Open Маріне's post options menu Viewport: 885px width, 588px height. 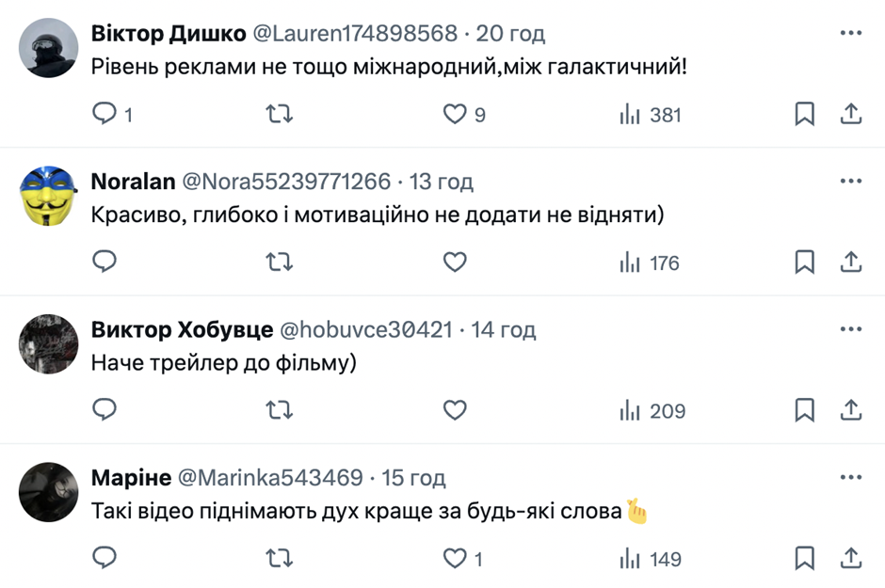pos(850,478)
